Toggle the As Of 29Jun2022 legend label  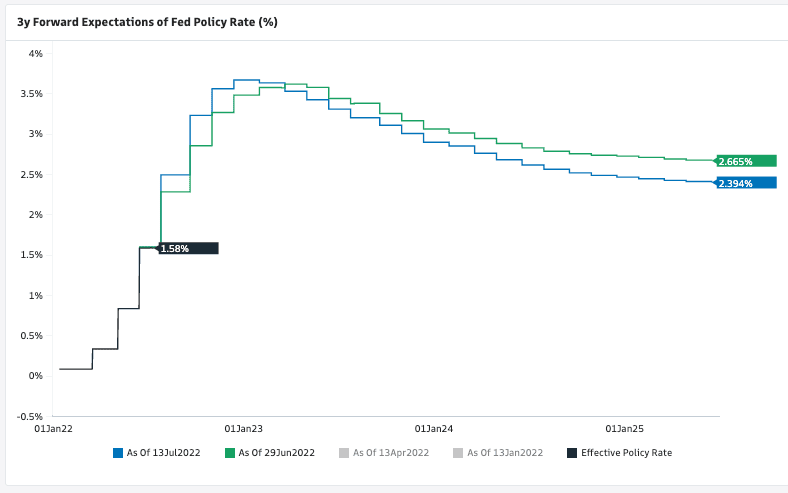[277, 453]
